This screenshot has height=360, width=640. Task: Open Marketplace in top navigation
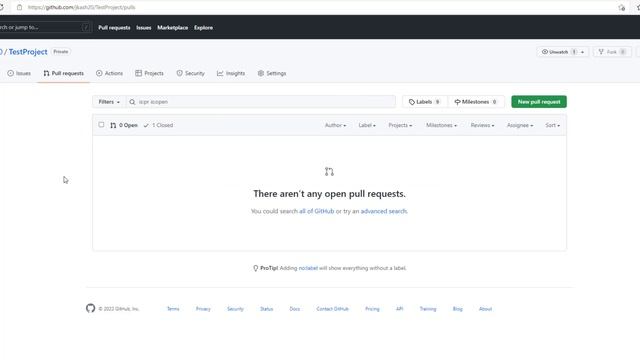pos(173,28)
